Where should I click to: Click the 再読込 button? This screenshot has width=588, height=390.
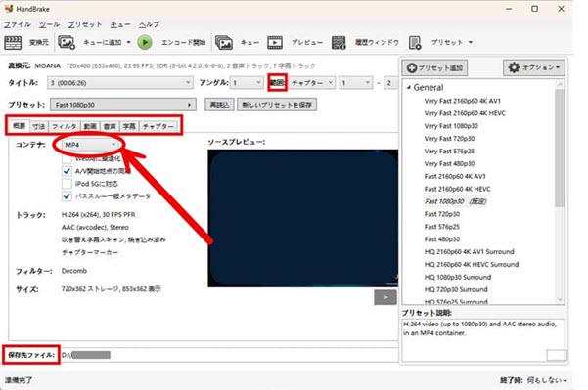click(x=220, y=105)
